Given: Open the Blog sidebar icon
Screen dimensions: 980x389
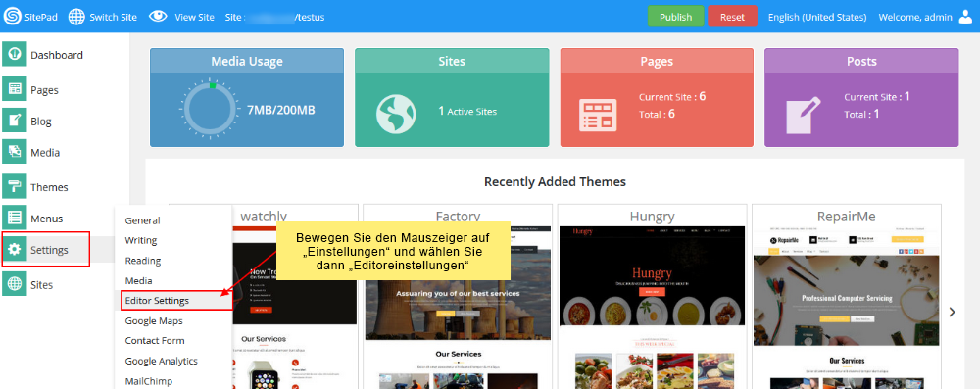Looking at the screenshot, I should point(15,121).
